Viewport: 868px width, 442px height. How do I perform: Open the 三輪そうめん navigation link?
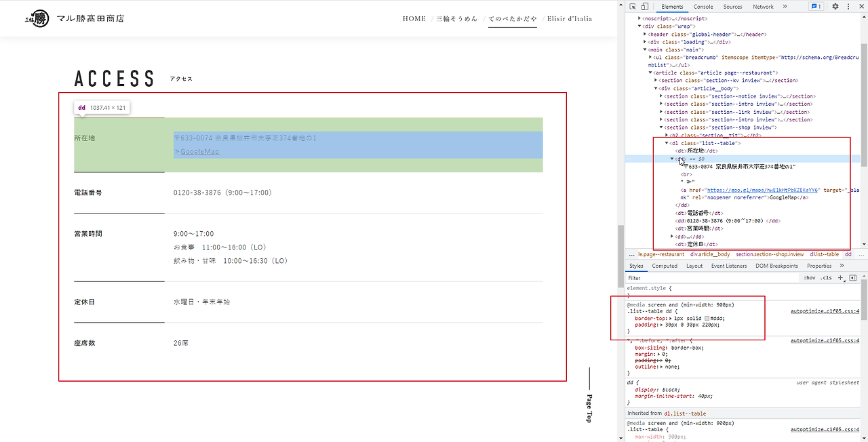[x=457, y=18]
